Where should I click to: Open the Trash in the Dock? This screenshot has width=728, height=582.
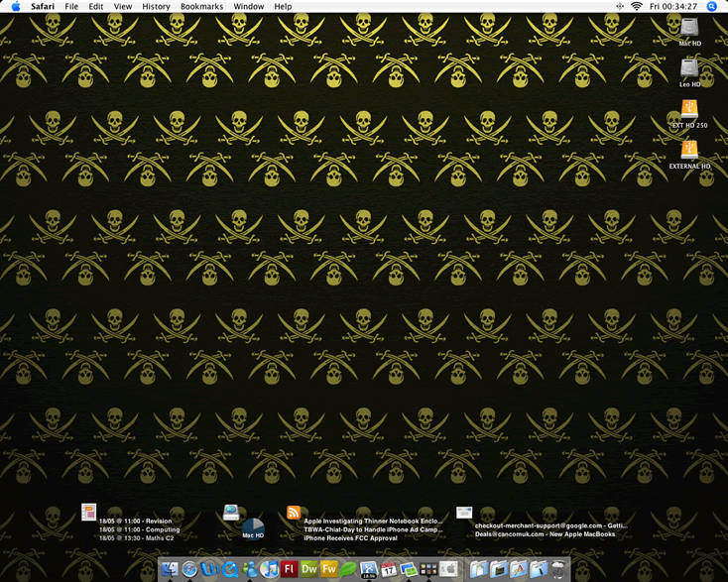558,569
